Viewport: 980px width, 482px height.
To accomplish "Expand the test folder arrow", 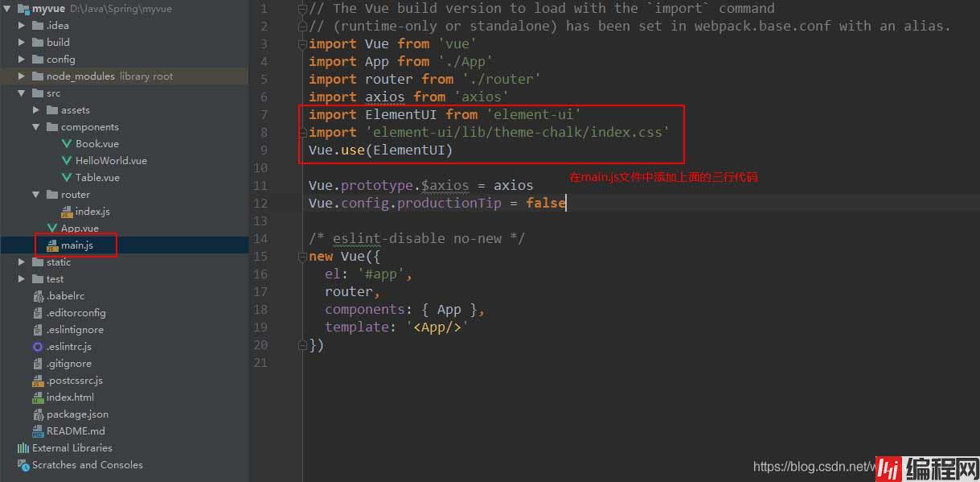I will pyautogui.click(x=22, y=279).
